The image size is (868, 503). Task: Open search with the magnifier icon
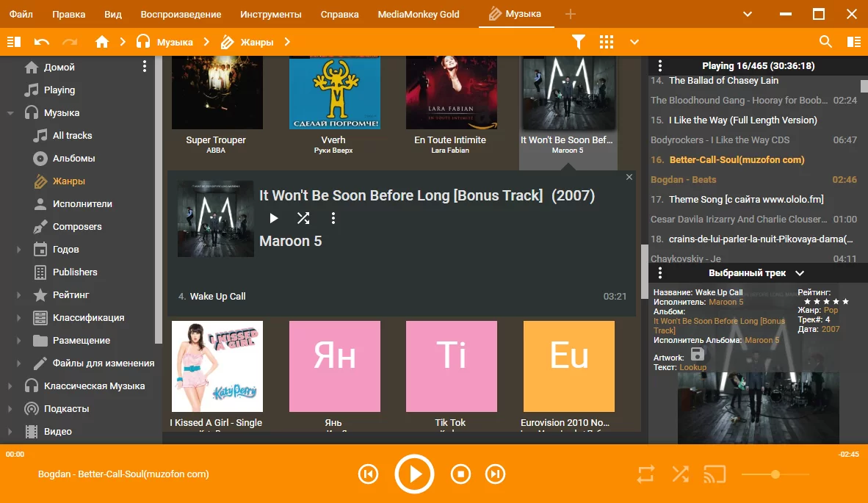[x=825, y=42]
